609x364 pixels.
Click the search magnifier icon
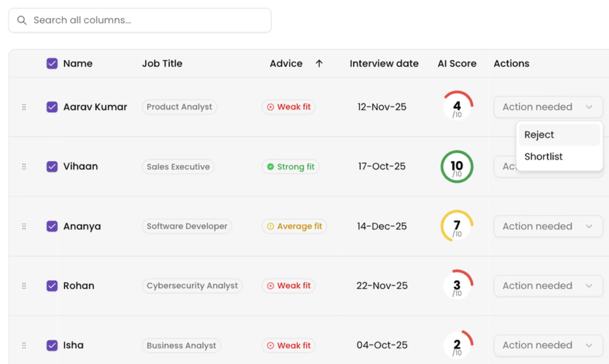click(x=22, y=20)
